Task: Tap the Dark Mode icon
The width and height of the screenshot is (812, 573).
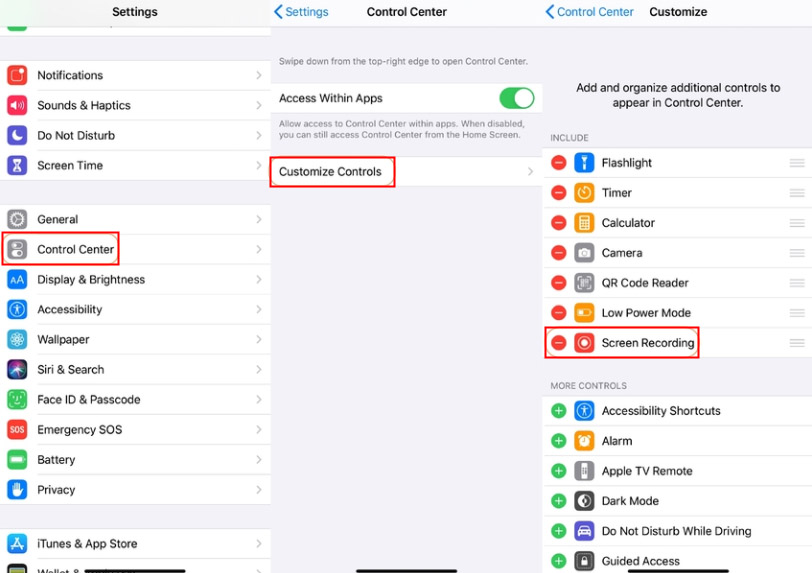Action: coord(584,501)
